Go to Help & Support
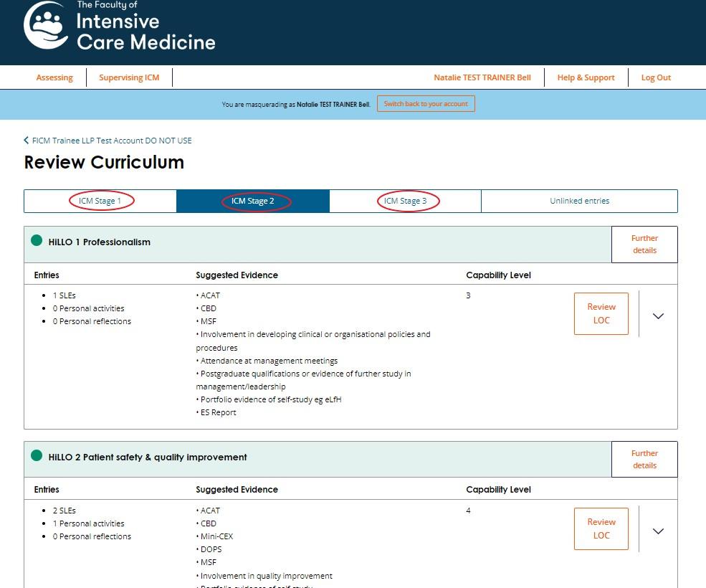Viewport: 706px width, 588px height. coord(586,77)
